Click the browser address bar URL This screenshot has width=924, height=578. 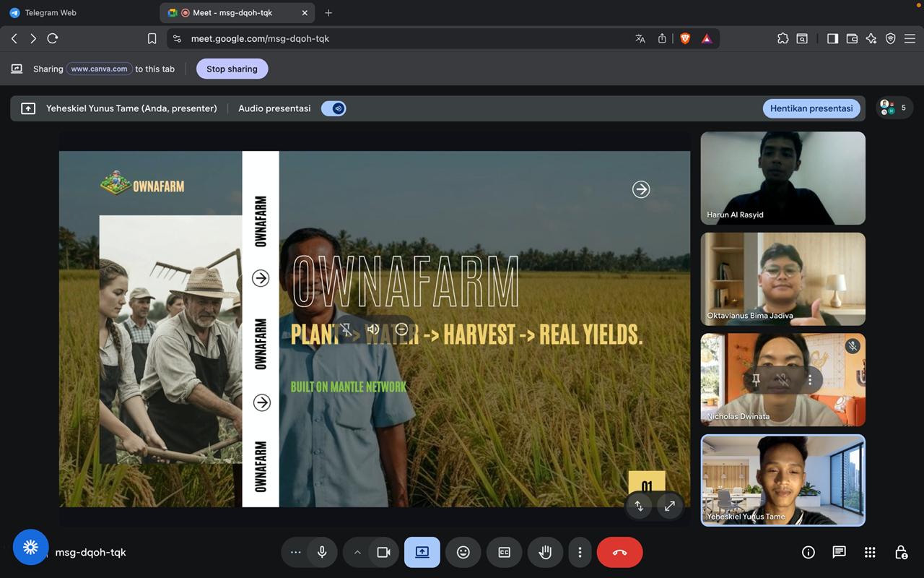[x=260, y=39]
